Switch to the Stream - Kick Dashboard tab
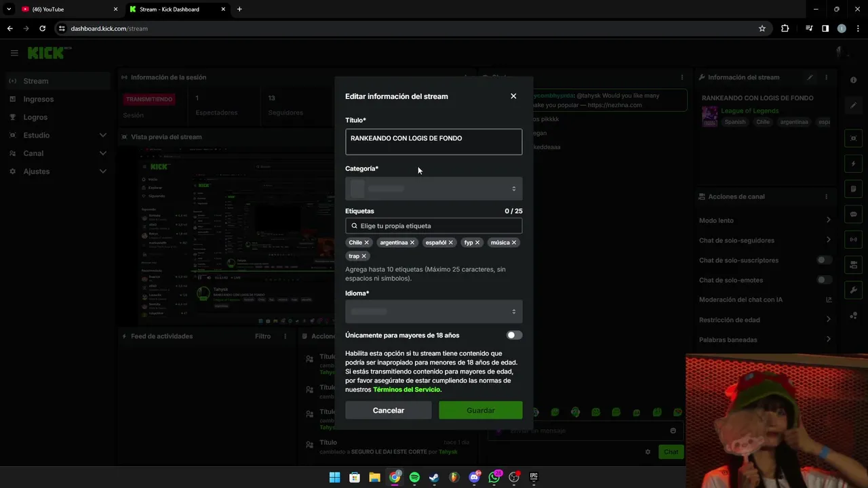This screenshot has height=488, width=868. tap(178, 9)
